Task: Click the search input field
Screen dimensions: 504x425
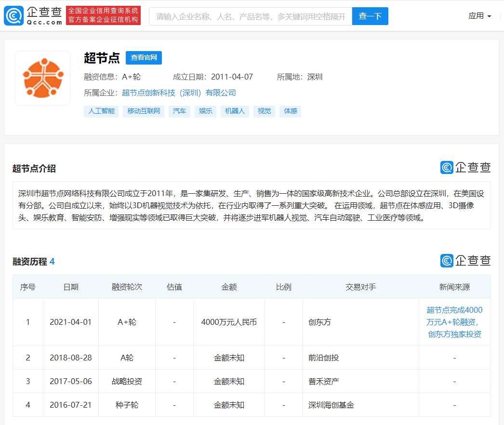Action: (x=251, y=16)
